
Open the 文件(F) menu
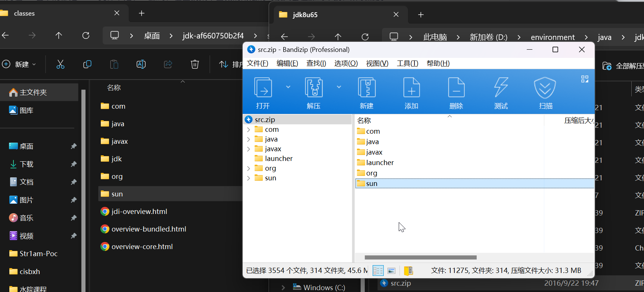click(257, 63)
